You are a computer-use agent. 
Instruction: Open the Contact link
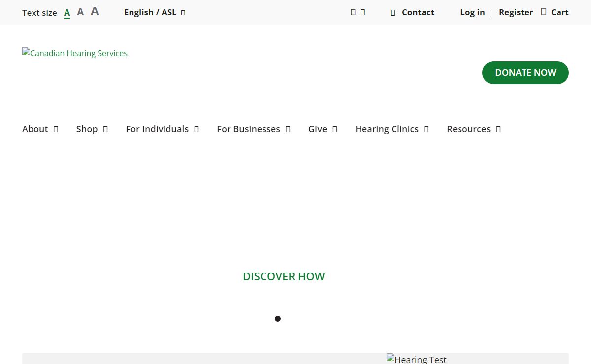418,12
